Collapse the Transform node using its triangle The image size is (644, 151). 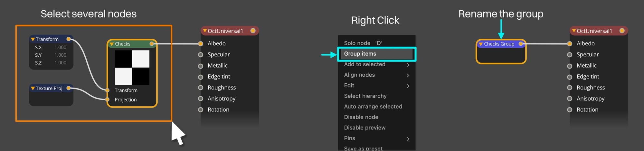click(33, 39)
